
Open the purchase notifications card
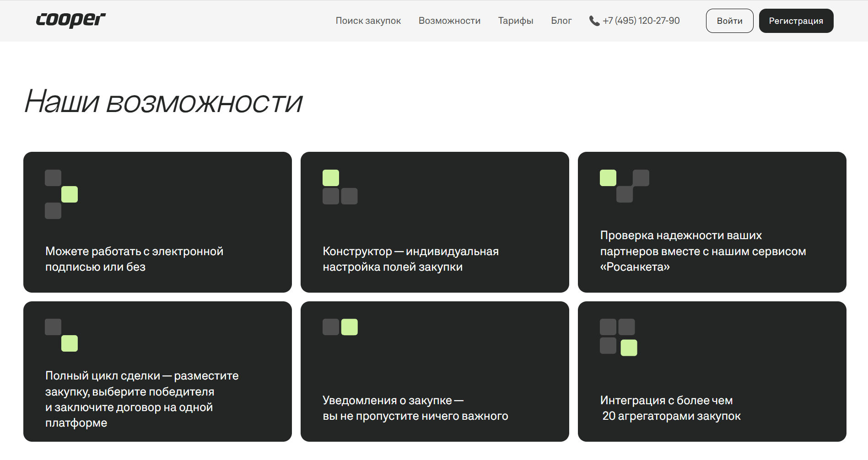coord(435,371)
